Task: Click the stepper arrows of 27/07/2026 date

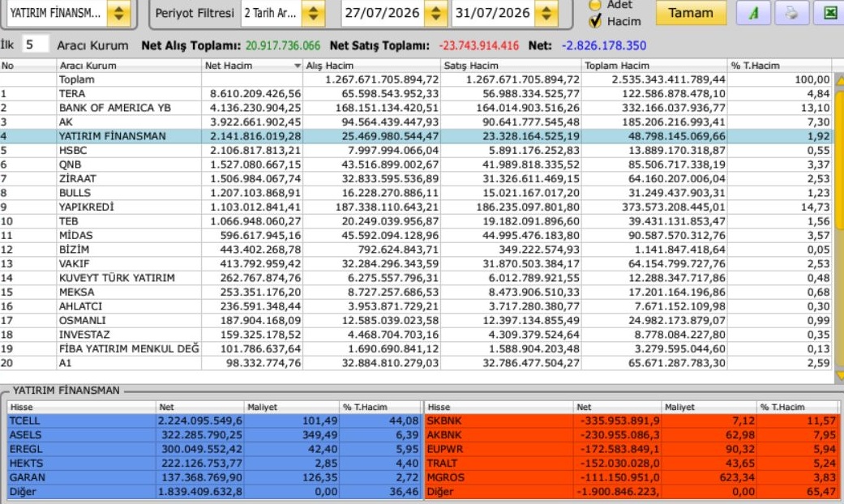Action: pos(436,13)
